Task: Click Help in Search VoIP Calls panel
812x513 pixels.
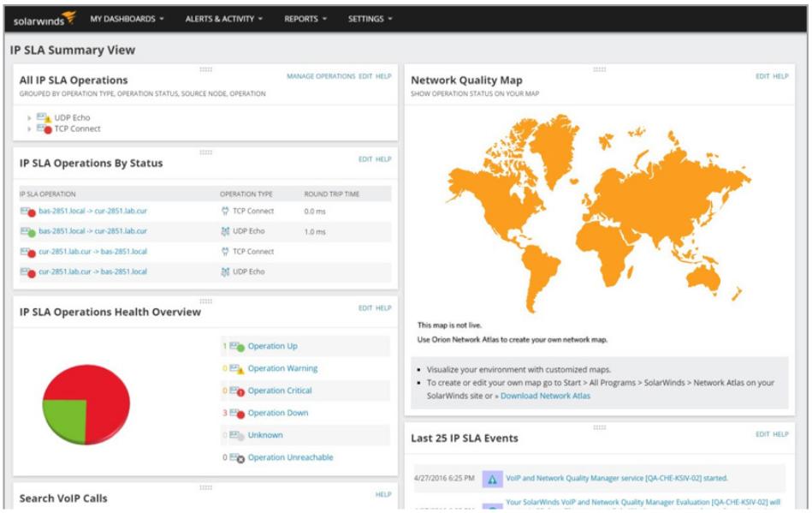Action: click(x=383, y=494)
